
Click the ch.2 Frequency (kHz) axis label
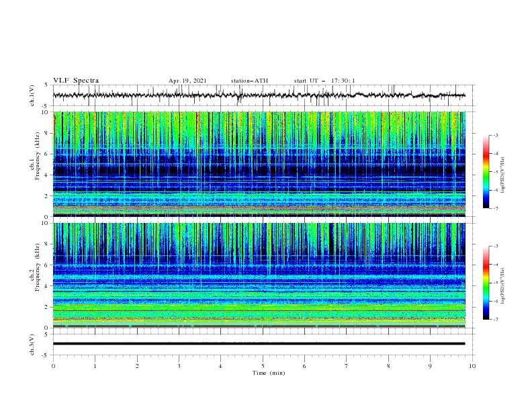click(34, 267)
